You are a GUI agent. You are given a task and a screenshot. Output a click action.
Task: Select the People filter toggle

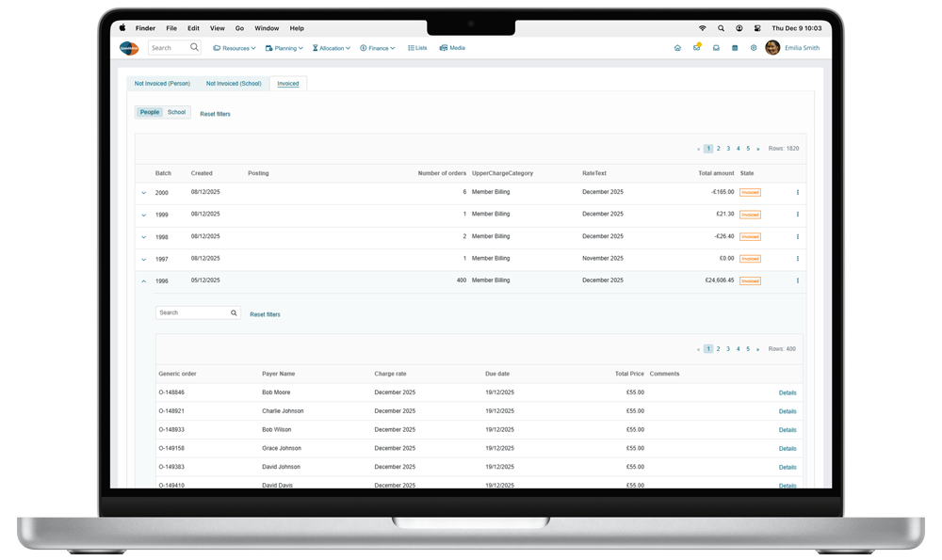[150, 112]
